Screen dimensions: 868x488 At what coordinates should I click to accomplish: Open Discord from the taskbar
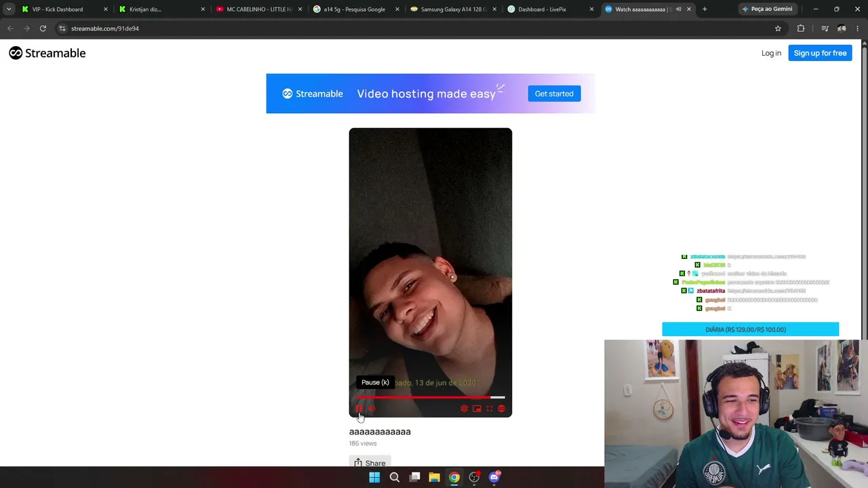click(494, 477)
